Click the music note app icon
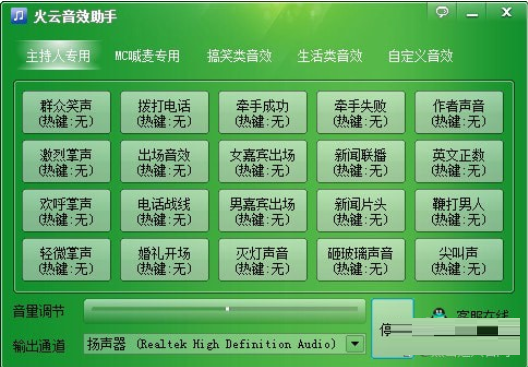Screen dimensions: 528x367 19,15
